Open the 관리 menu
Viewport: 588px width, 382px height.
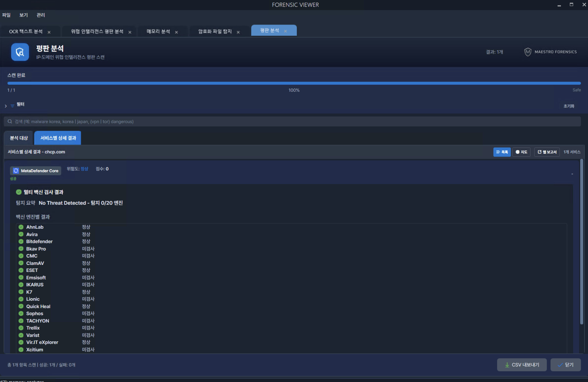41,15
